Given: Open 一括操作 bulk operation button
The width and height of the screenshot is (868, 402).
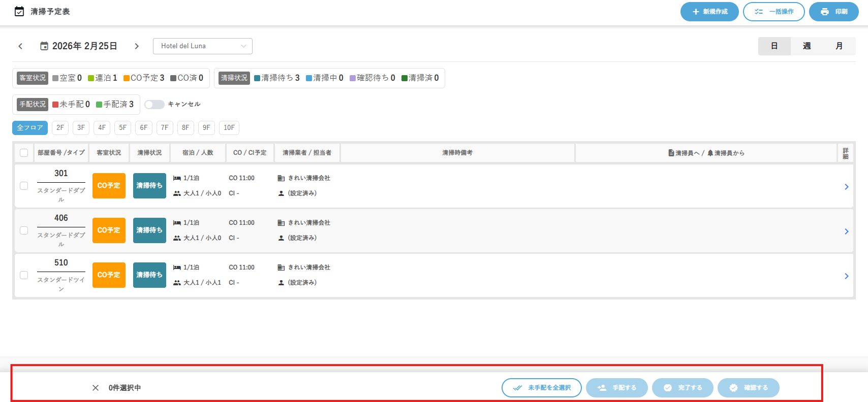Looking at the screenshot, I should pos(773,12).
